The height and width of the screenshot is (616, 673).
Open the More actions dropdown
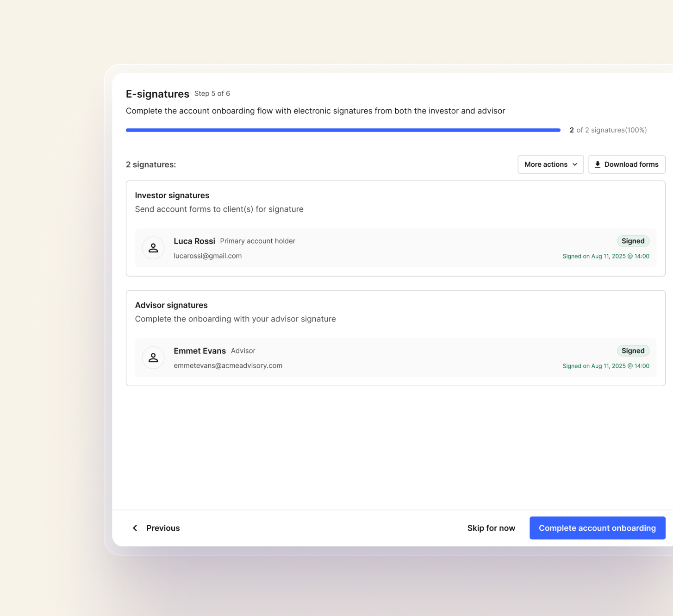click(x=550, y=164)
